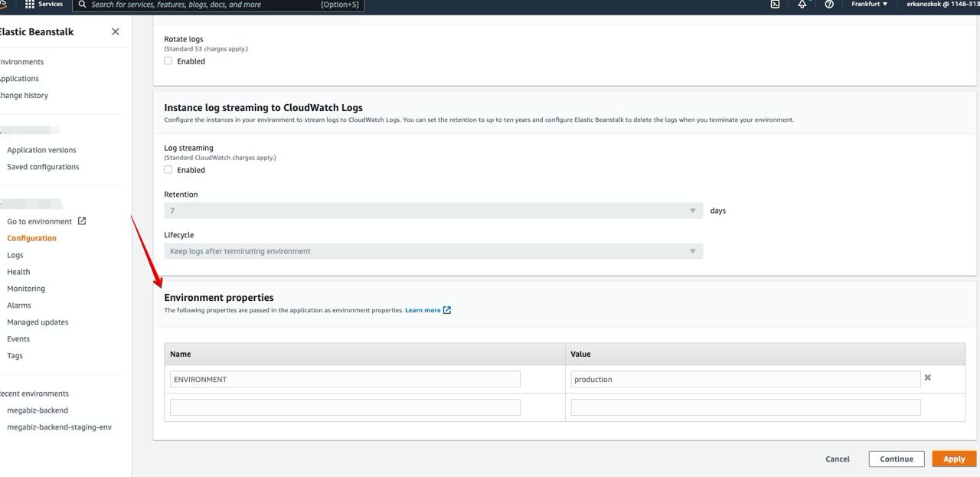The width and height of the screenshot is (980, 477).
Task: Close the Elastic Beanstalk sidebar
Action: click(x=116, y=31)
